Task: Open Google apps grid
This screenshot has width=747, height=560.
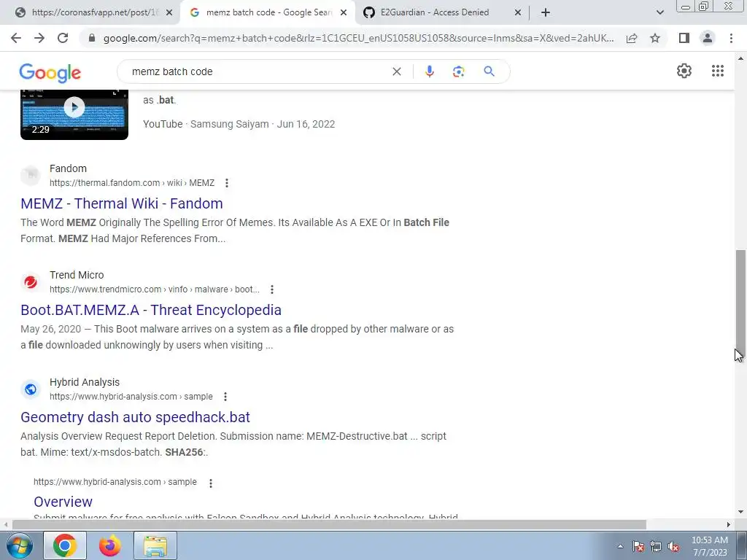Action: click(x=718, y=71)
